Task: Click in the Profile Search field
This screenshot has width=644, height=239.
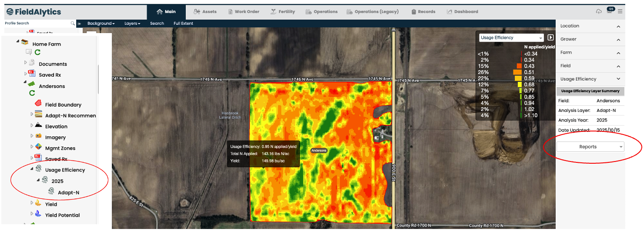Action: [37, 24]
